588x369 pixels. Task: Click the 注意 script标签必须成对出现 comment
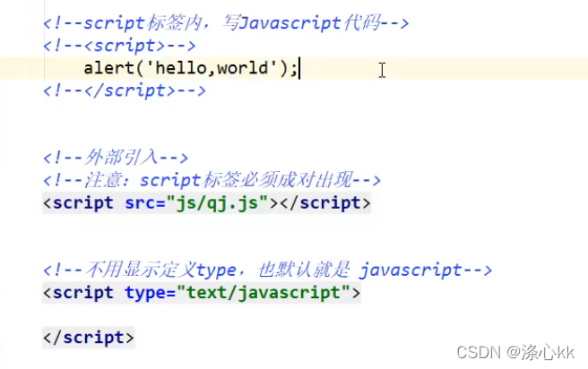[x=212, y=180]
